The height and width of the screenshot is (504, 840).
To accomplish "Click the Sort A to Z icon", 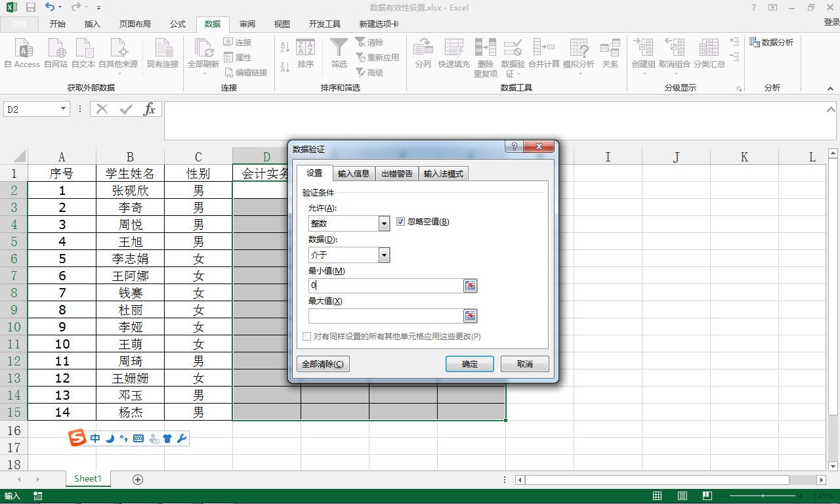I will (x=285, y=47).
